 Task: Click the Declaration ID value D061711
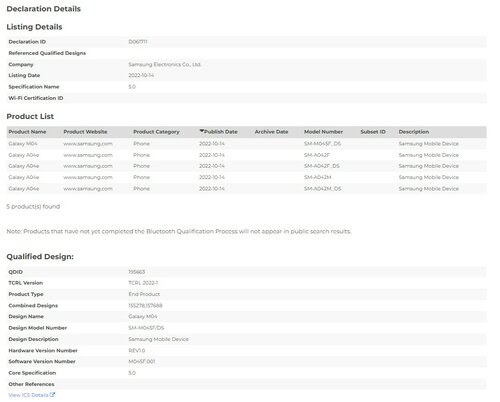click(x=138, y=42)
